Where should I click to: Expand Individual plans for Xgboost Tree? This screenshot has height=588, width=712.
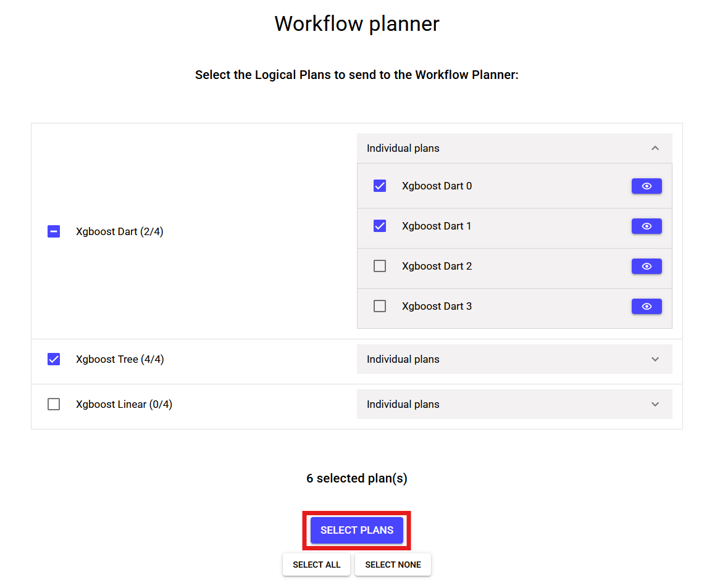click(x=655, y=359)
